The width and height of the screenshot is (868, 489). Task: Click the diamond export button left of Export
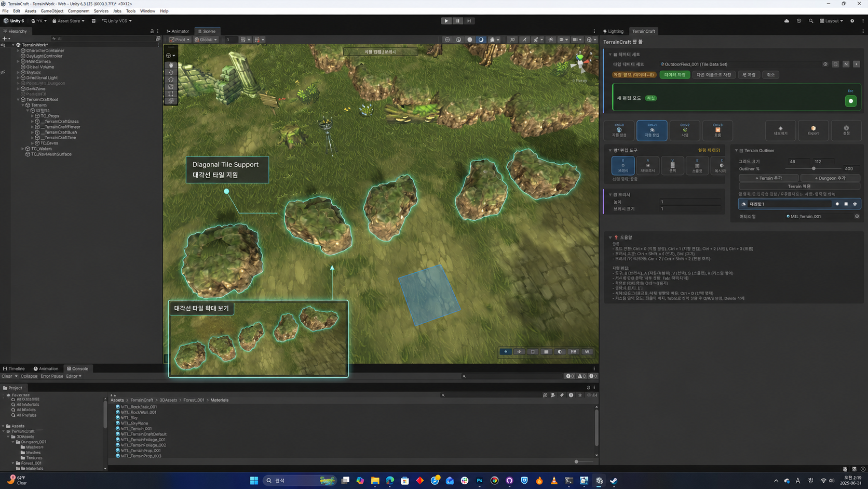780,130
